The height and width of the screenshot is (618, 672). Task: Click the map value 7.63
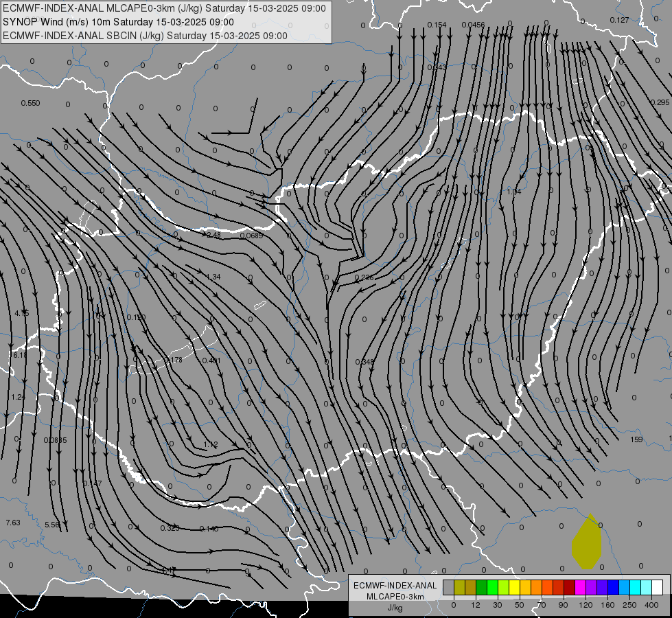point(13,523)
